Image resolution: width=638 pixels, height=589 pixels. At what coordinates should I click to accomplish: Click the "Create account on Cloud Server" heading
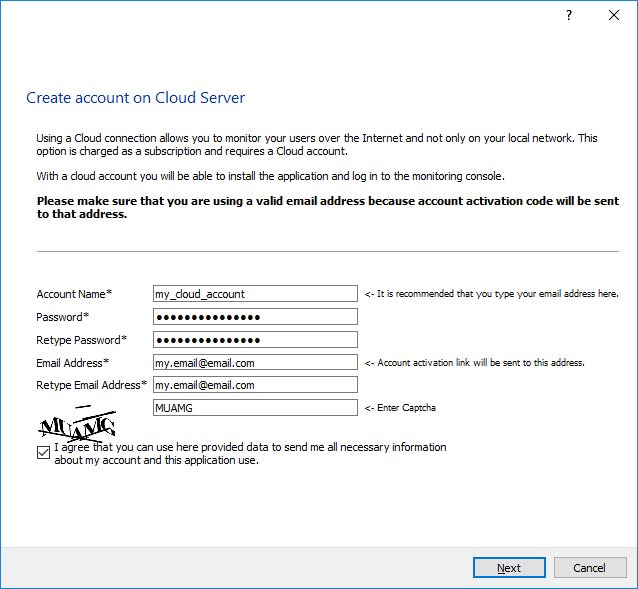[x=135, y=98]
